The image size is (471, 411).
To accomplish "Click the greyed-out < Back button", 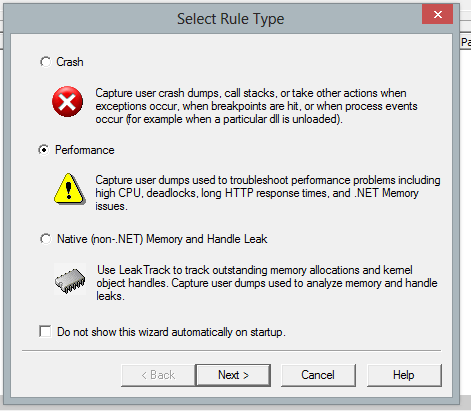I will click(158, 375).
